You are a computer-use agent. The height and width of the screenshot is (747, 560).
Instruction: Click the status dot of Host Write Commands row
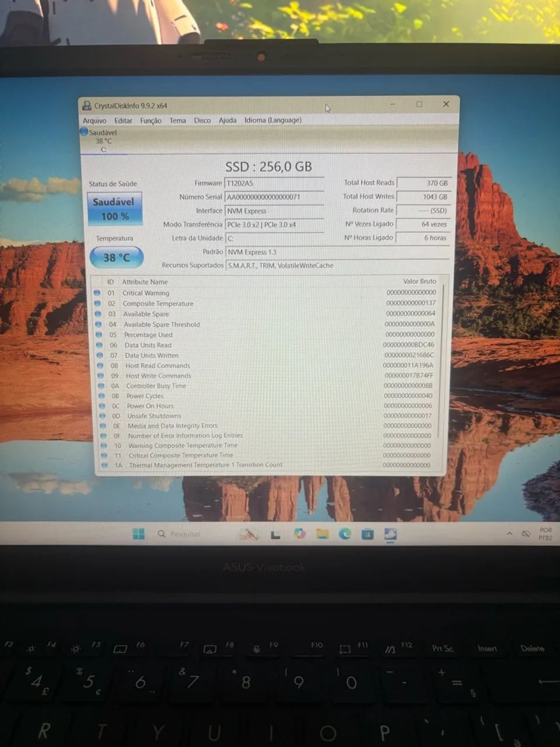click(100, 376)
